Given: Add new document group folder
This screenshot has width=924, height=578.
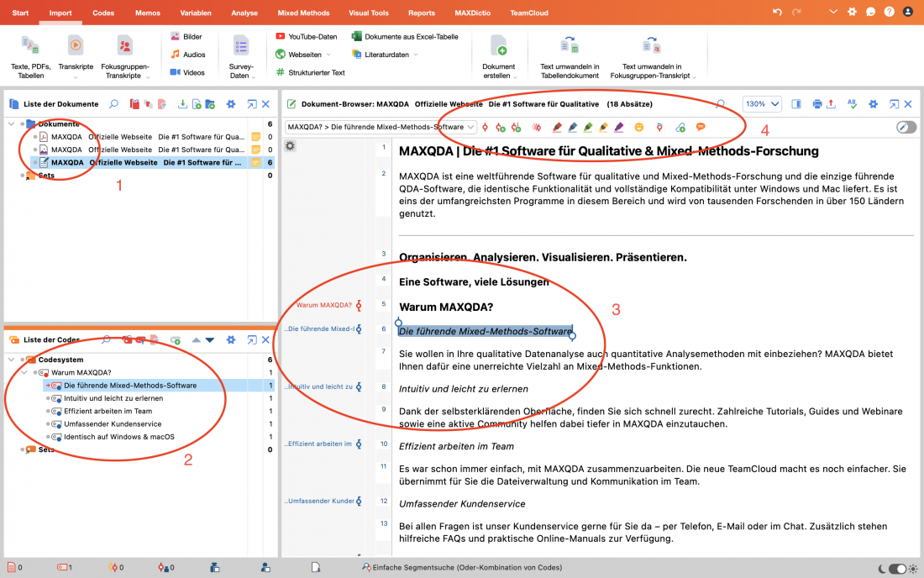Looking at the screenshot, I should coord(210,103).
